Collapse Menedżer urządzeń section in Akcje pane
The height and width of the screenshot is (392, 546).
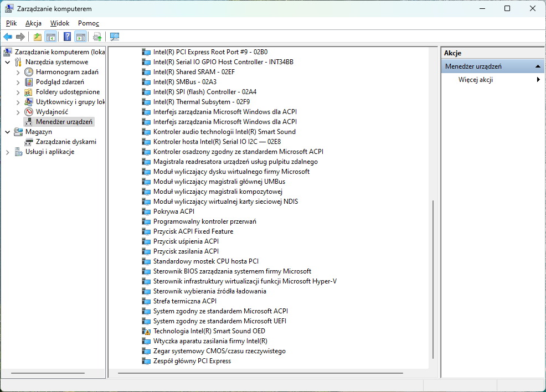click(x=538, y=66)
